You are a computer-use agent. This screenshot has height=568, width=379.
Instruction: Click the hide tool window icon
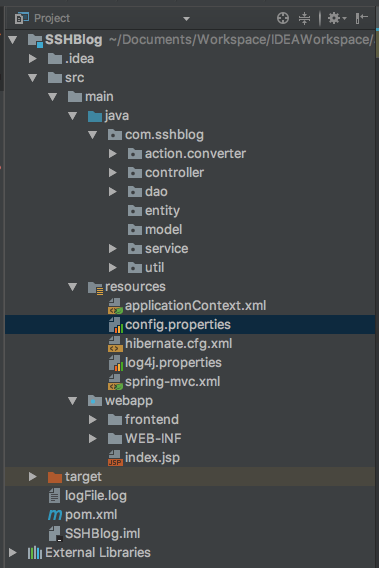[x=362, y=18]
